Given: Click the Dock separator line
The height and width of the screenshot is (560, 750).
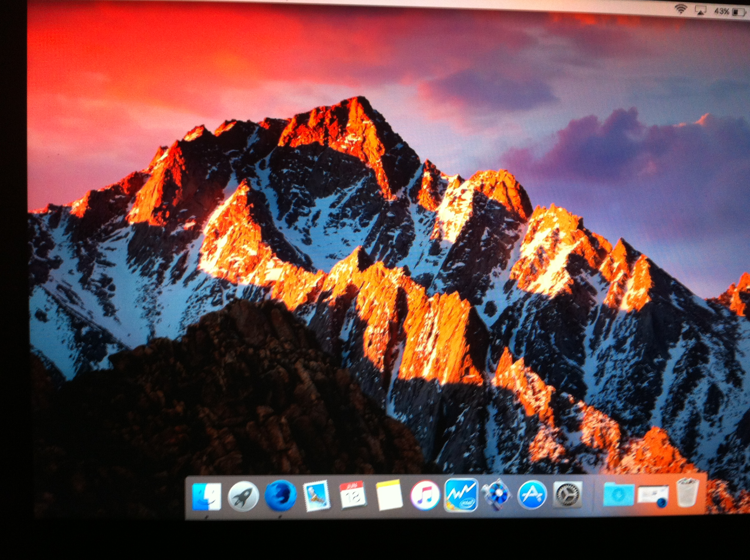Looking at the screenshot, I should coord(594,495).
